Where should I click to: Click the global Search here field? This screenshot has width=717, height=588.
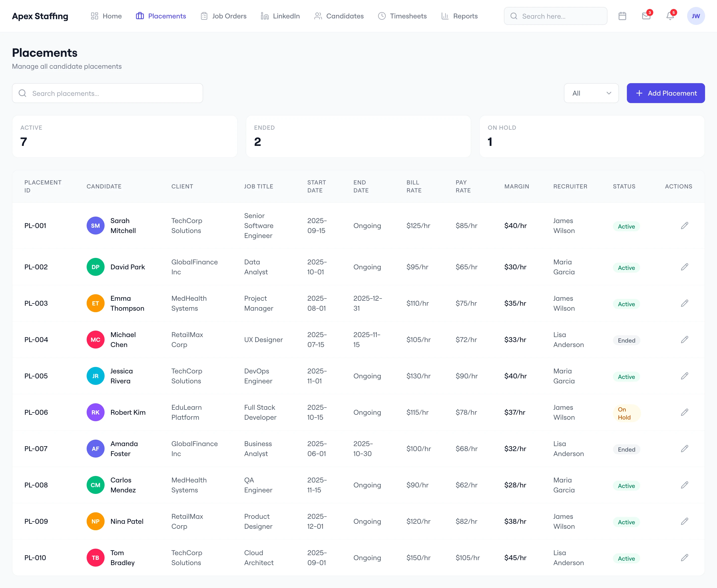pyautogui.click(x=555, y=16)
